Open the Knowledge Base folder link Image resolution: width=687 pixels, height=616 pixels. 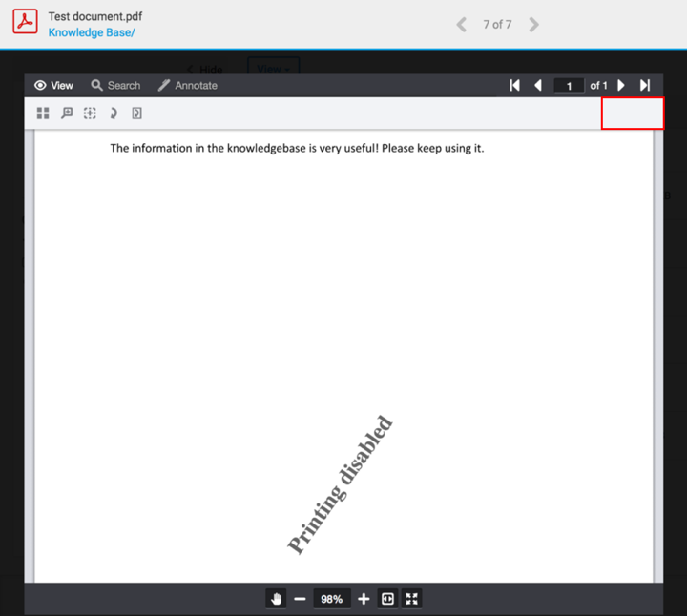92,32
